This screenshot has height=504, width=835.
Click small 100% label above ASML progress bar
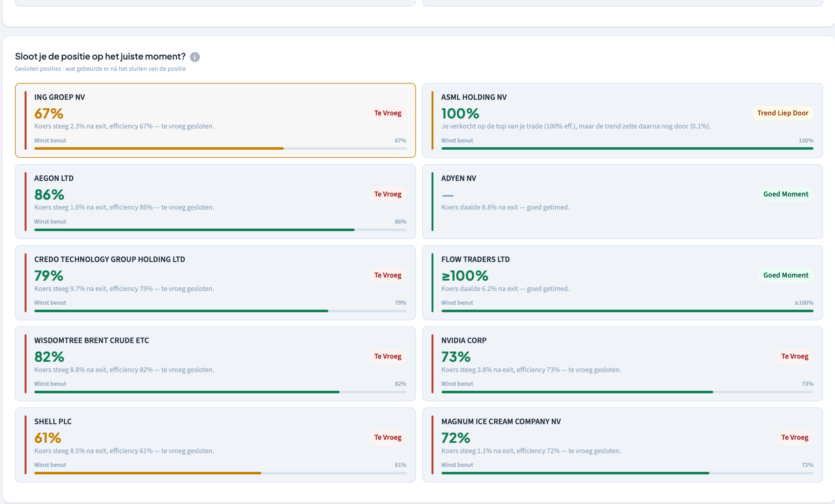coord(806,140)
